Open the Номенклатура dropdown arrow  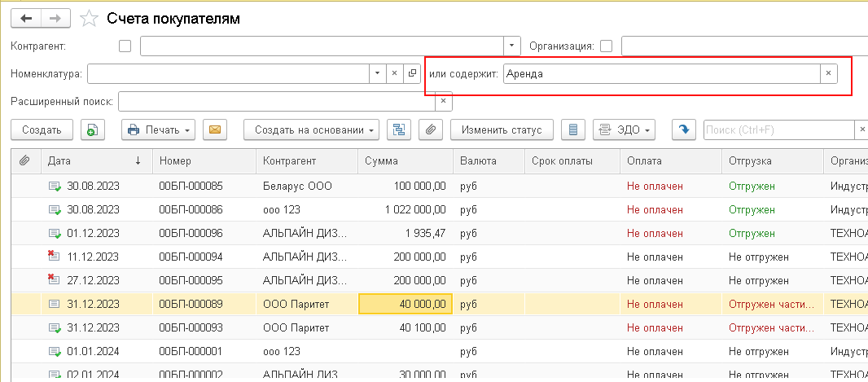(378, 73)
